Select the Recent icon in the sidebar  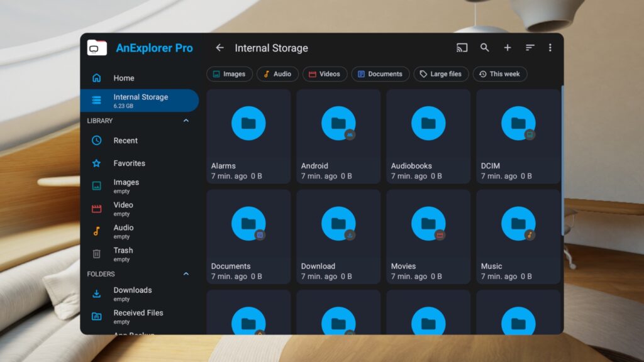coord(96,141)
